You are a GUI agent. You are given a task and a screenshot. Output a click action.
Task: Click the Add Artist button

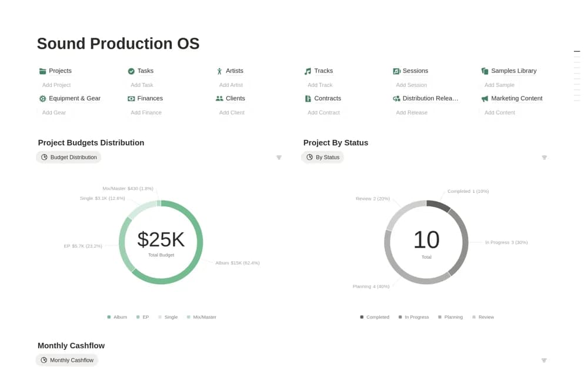click(230, 85)
